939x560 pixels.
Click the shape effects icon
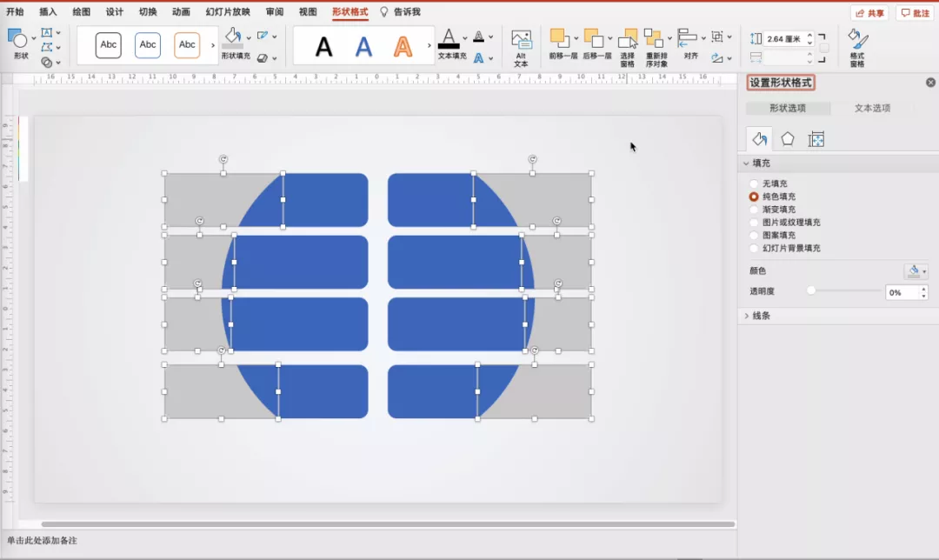pos(263,58)
